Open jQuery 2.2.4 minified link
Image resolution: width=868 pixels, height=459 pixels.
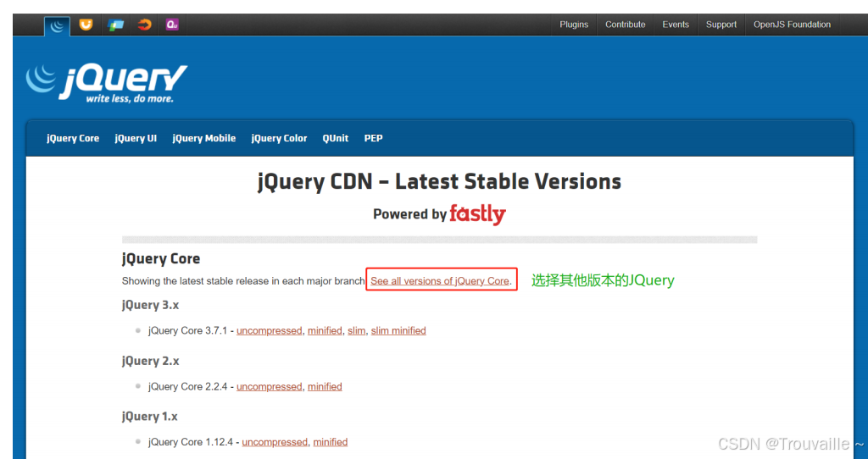325,386
